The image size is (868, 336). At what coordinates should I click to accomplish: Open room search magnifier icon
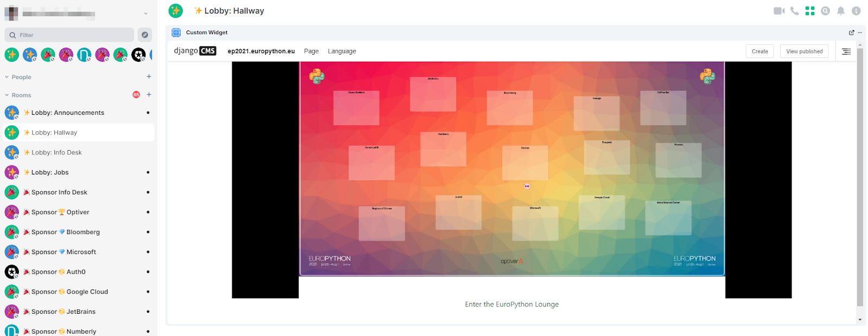825,11
